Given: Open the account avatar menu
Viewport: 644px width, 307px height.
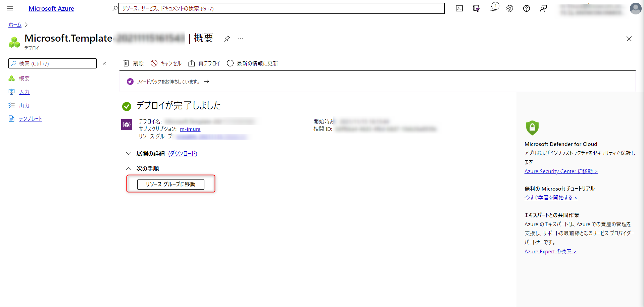Looking at the screenshot, I should [636, 8].
